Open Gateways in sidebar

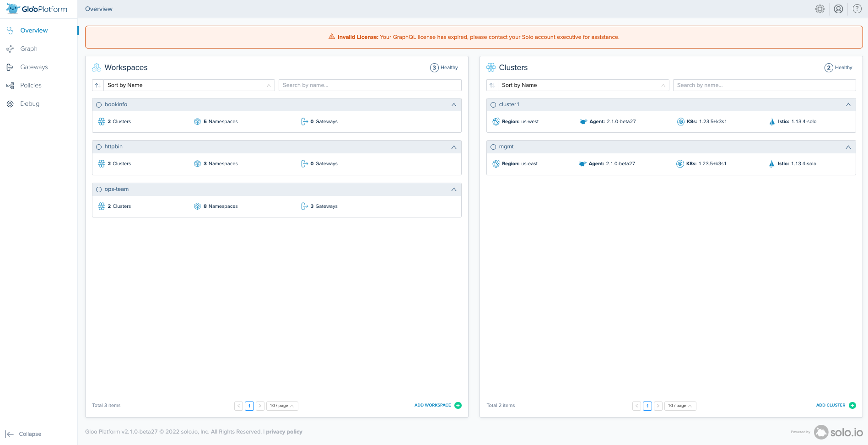pos(34,67)
